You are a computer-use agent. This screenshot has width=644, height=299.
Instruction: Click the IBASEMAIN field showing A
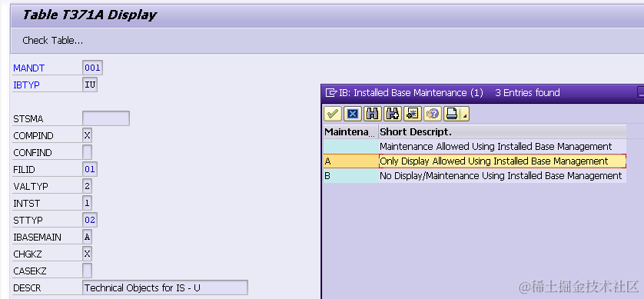click(87, 237)
